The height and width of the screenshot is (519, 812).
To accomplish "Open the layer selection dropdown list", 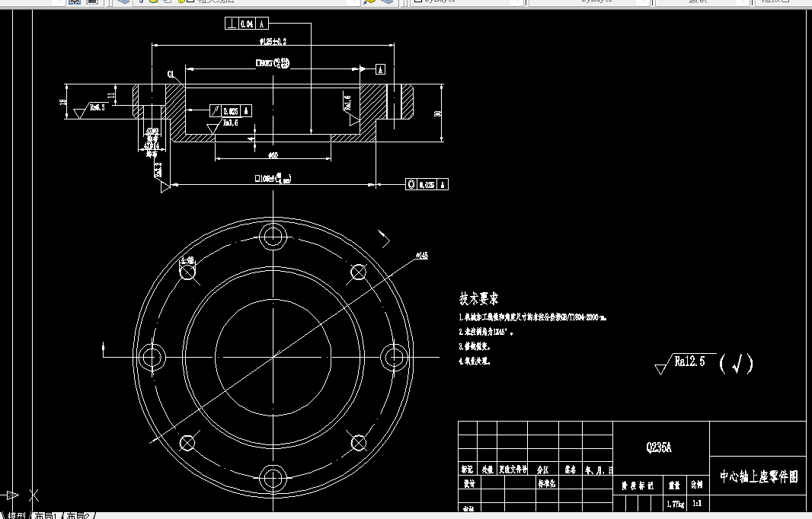I will point(356,2).
